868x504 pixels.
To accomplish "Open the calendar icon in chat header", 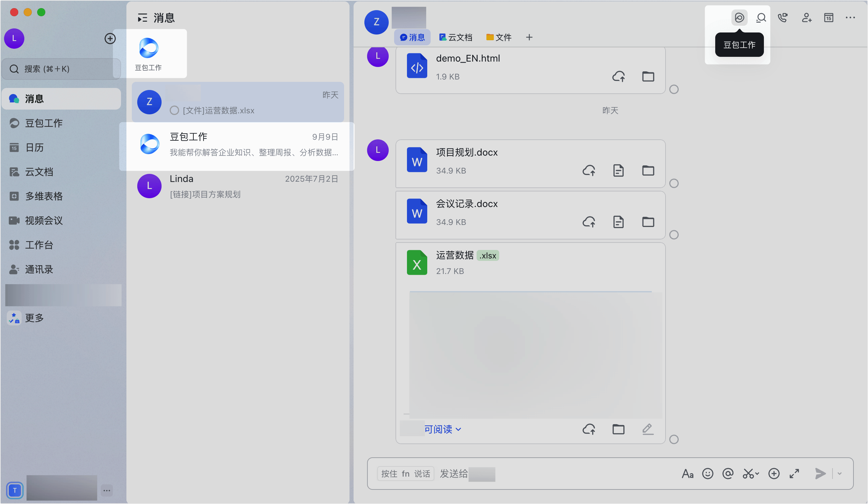I will (828, 18).
